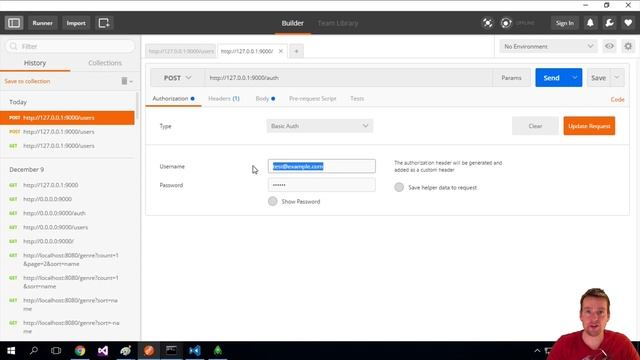Launch Chrome from the taskbar
This screenshot has height=360, width=640.
click(x=80, y=351)
